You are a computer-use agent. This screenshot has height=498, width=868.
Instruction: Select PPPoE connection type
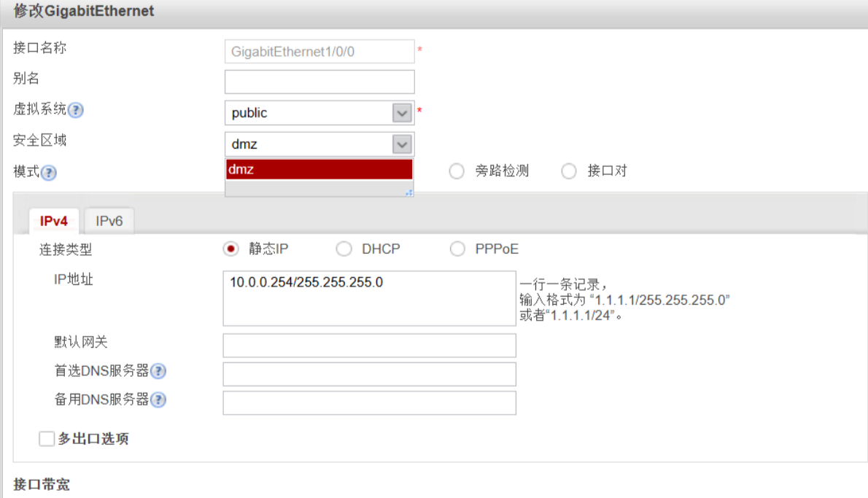click(x=457, y=249)
